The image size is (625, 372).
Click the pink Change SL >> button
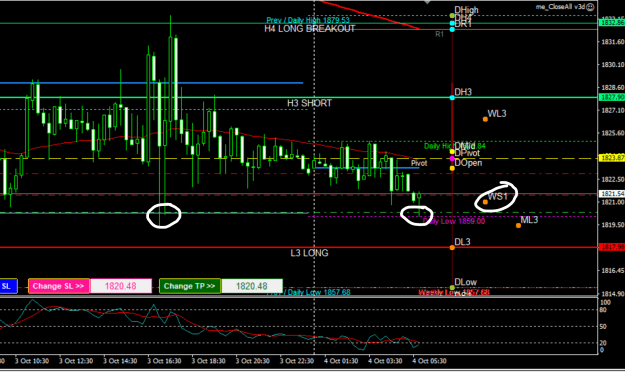pyautogui.click(x=59, y=286)
